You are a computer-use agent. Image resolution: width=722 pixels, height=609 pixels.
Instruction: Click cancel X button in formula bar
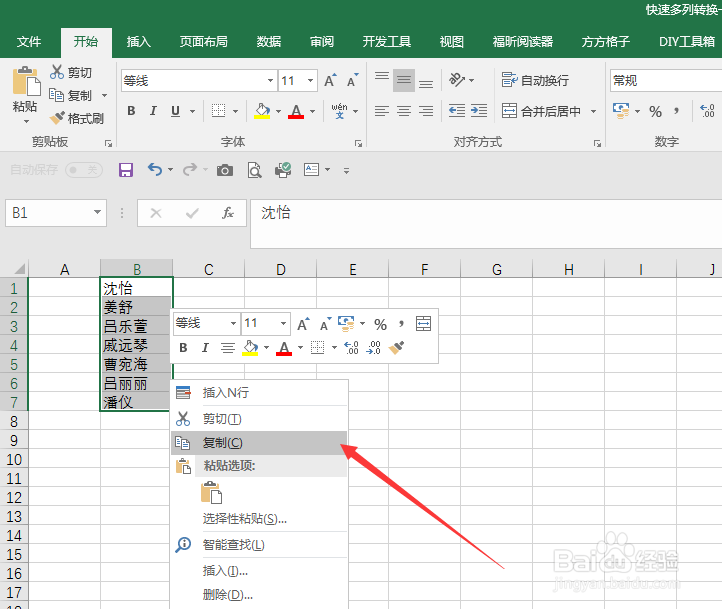tap(156, 213)
